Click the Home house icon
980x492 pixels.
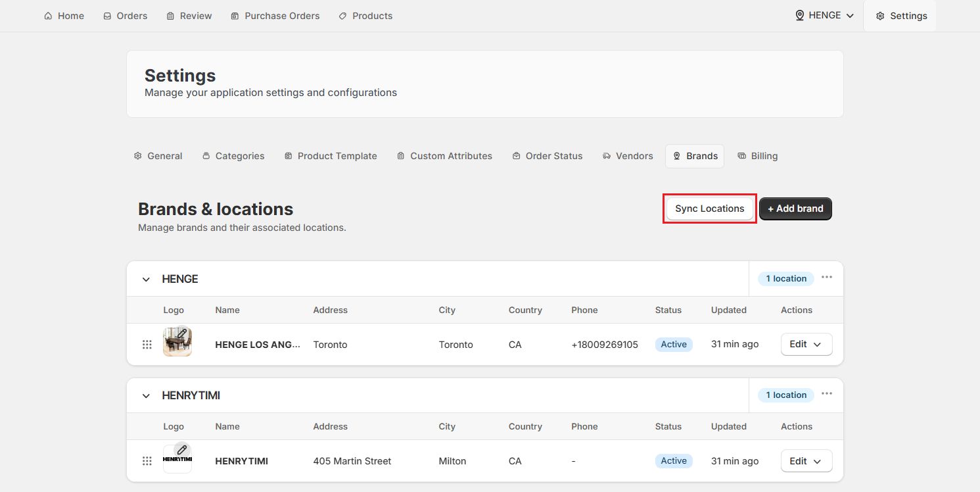click(x=48, y=16)
